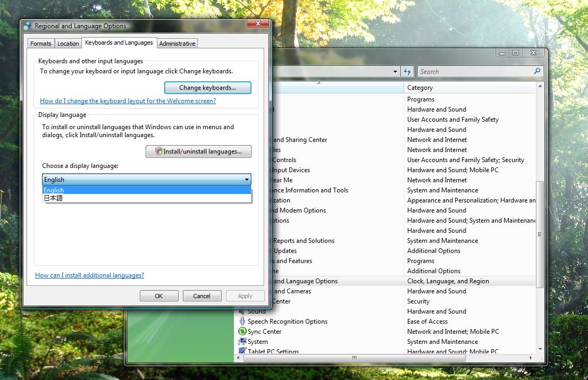Click the 'Security' category cell
The width and height of the screenshot is (588, 380).
(x=418, y=301)
